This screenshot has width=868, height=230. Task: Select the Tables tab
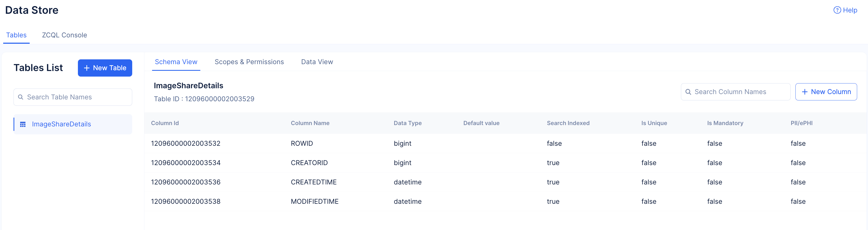(16, 35)
